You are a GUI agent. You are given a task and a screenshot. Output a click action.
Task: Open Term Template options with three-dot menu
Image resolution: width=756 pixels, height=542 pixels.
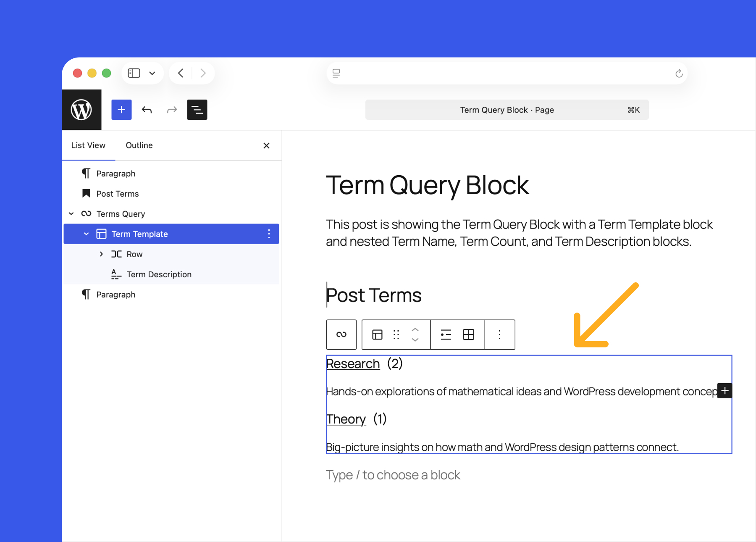pos(269,234)
